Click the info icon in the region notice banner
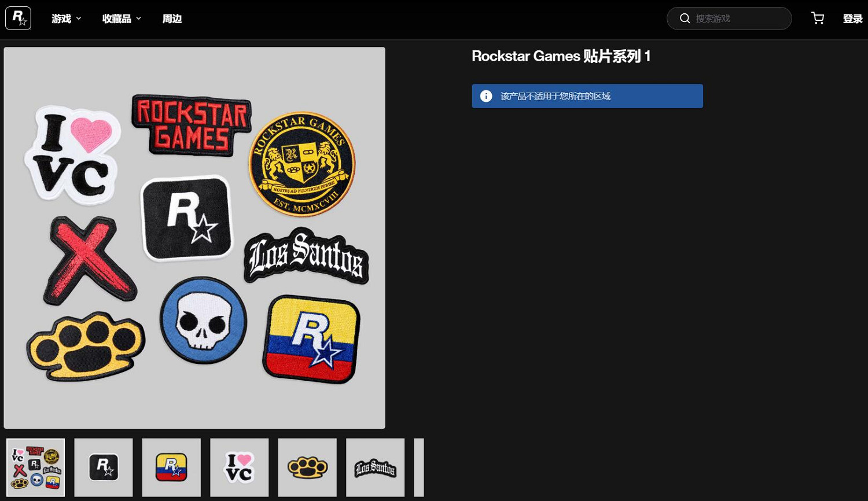Viewport: 868px width, 501px height. [x=486, y=95]
